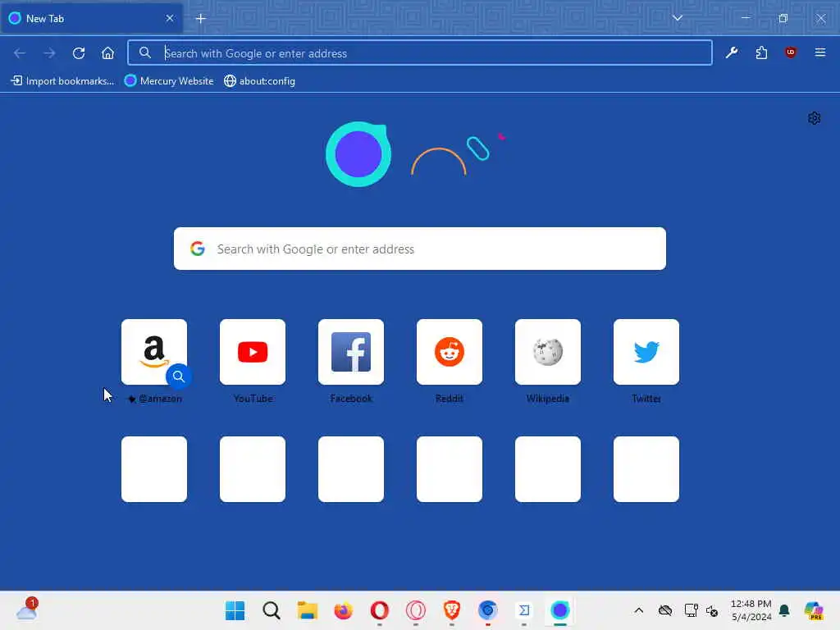Switch to Opera GX outline icon in taskbar
The height and width of the screenshot is (630, 840).
click(416, 610)
